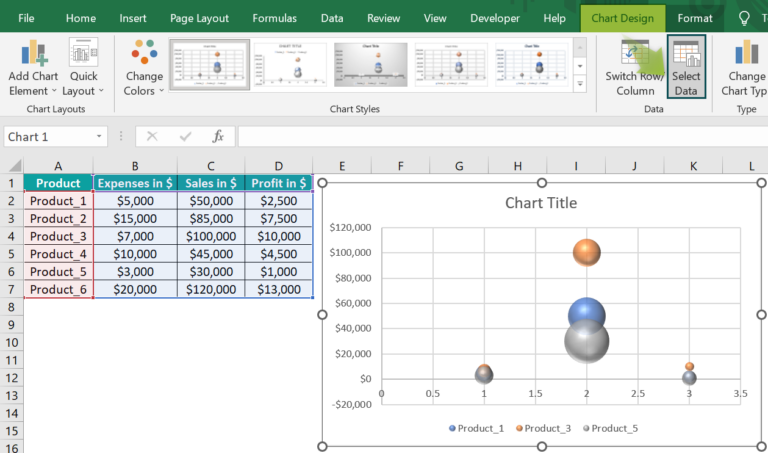Screen dimensions: 768x453
Task: Click Product_3 legend entry
Action: coord(543,429)
